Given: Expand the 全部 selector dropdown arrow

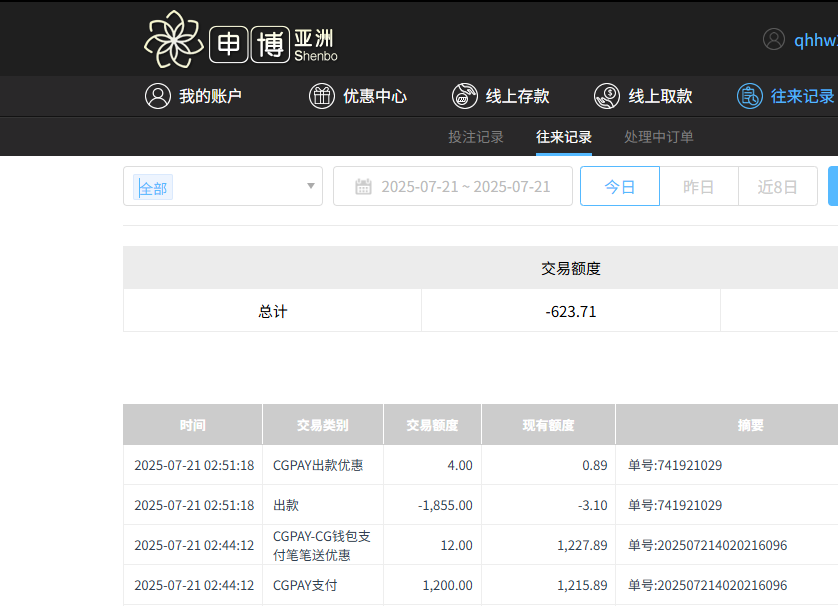Looking at the screenshot, I should pos(310,186).
